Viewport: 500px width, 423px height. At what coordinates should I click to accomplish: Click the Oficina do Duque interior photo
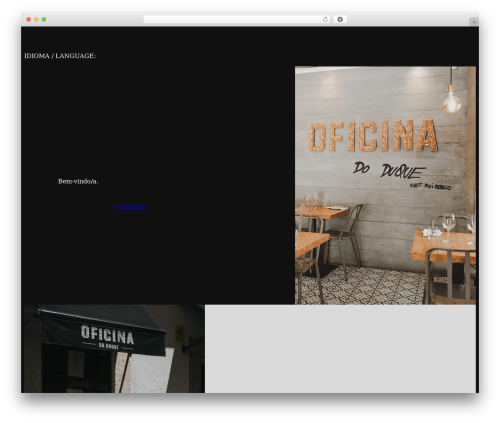pos(385,185)
